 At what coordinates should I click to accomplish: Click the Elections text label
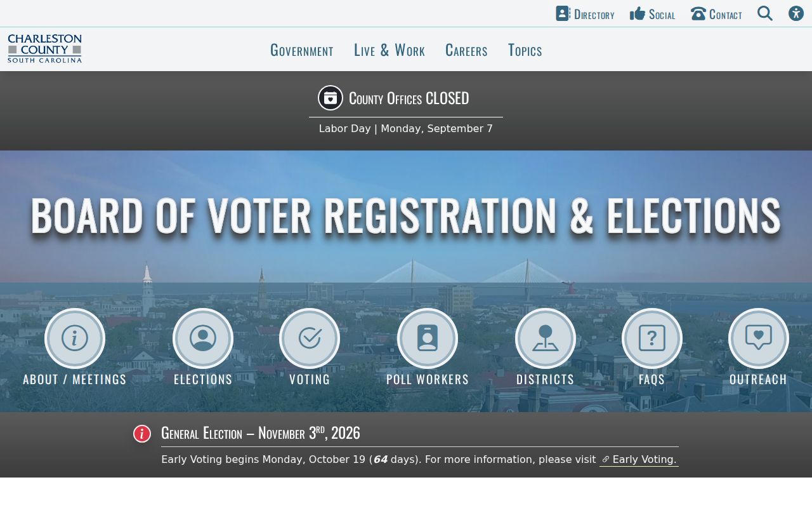click(203, 379)
